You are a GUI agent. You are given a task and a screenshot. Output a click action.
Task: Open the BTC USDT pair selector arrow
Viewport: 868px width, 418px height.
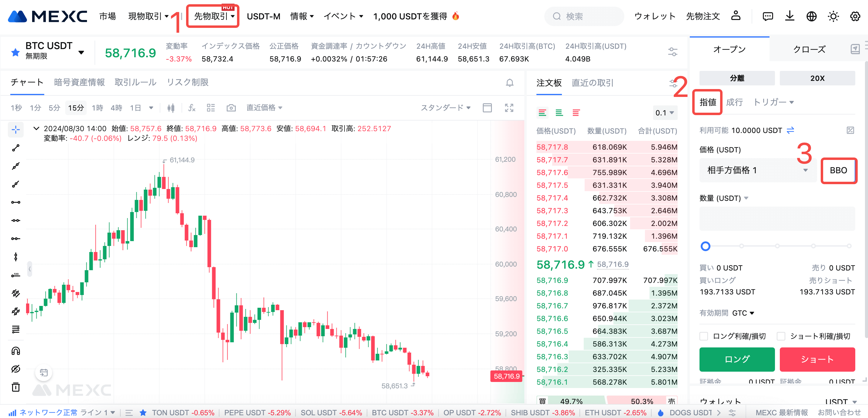point(81,52)
